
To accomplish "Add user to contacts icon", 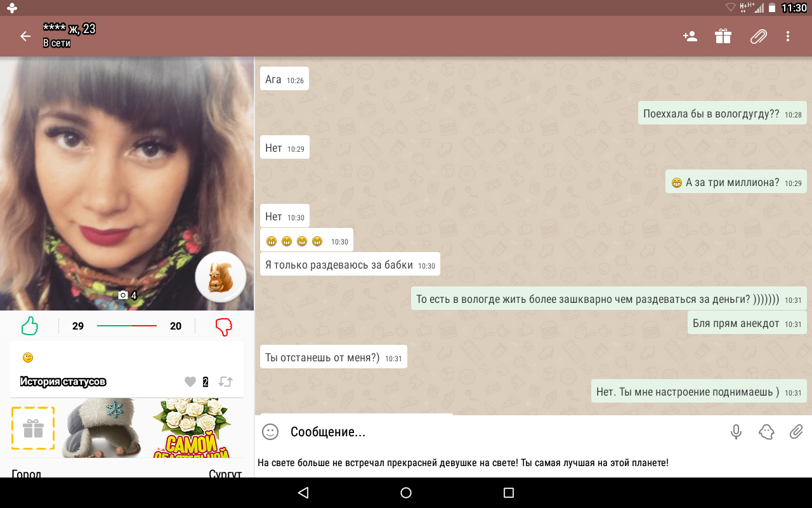I will pyautogui.click(x=690, y=36).
